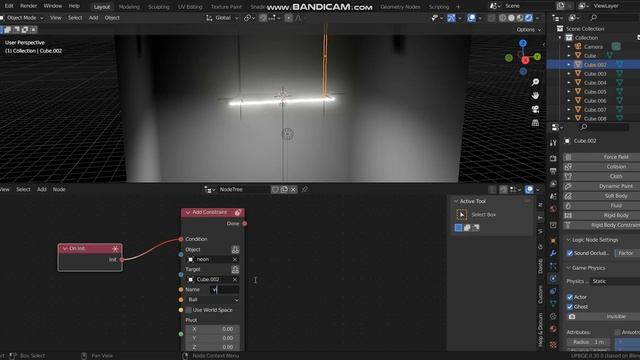Click the Pivot X value field
Viewport: 640px width, 360px height.
(212, 329)
